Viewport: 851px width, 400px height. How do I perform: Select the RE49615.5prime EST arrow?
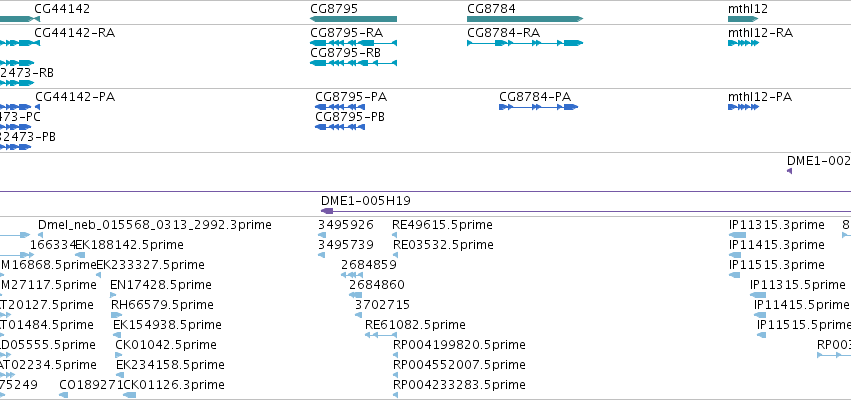point(395,235)
